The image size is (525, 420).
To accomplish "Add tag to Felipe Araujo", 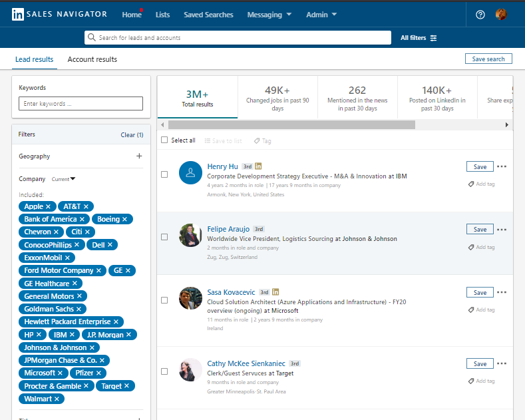I will pos(482,247).
